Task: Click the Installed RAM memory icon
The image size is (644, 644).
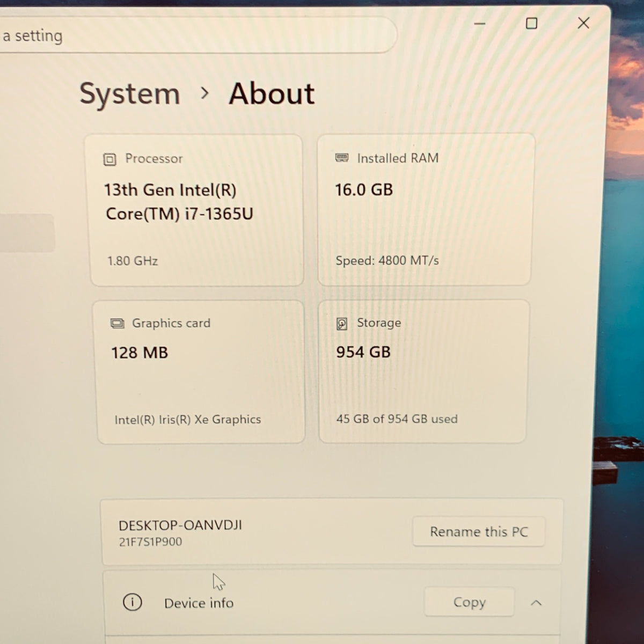Action: tap(342, 158)
